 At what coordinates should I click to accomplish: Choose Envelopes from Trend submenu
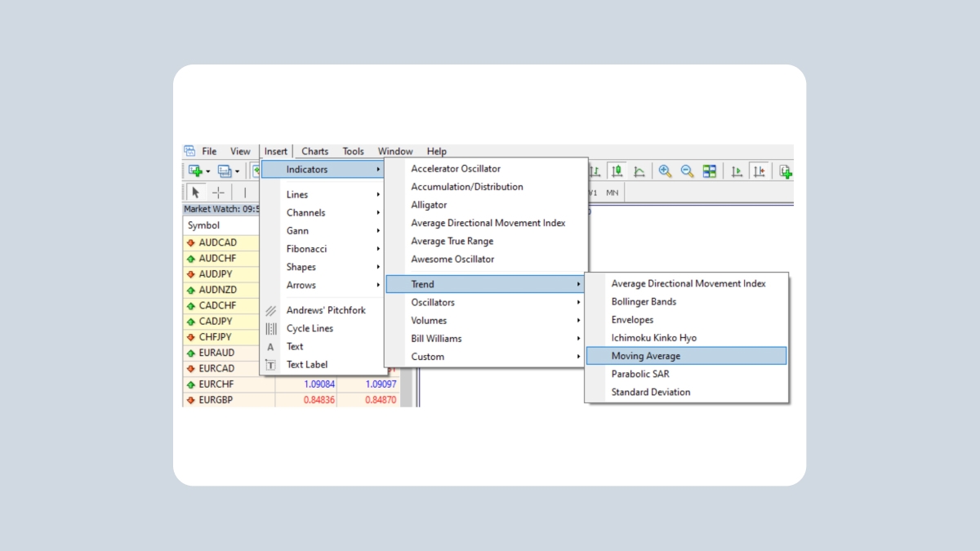click(686, 320)
